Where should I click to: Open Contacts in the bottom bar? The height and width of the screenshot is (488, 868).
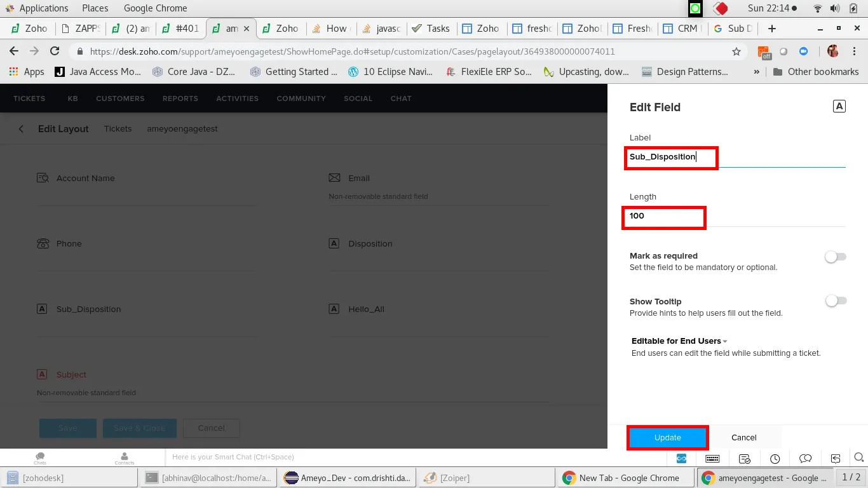125,458
